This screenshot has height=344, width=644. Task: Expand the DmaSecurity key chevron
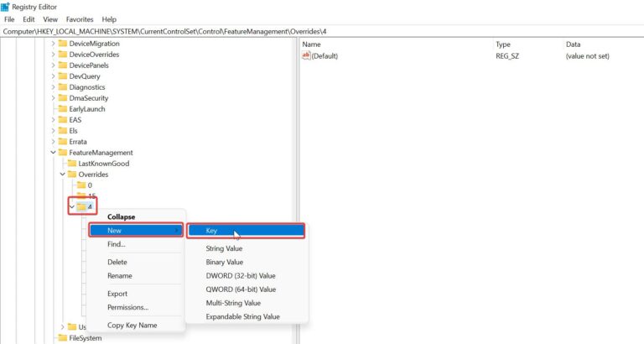[53, 98]
